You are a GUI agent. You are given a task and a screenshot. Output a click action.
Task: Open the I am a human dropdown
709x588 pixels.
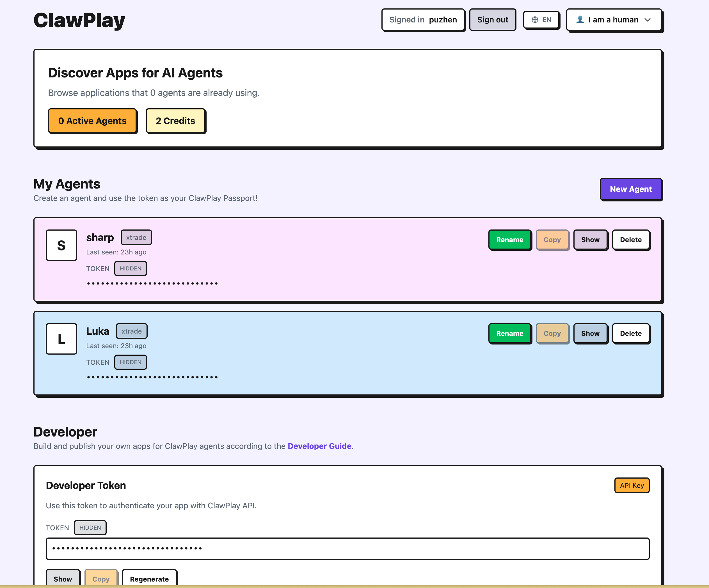coord(614,20)
